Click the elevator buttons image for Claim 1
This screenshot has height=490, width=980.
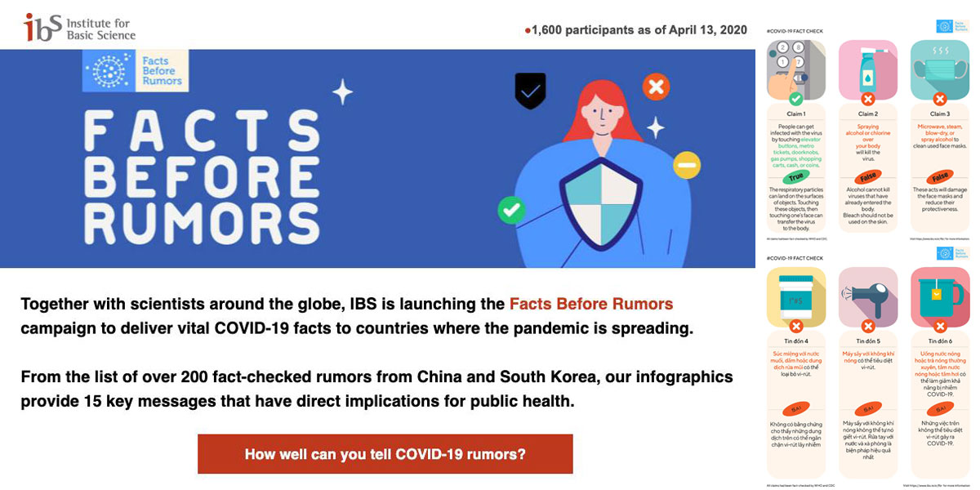796,70
